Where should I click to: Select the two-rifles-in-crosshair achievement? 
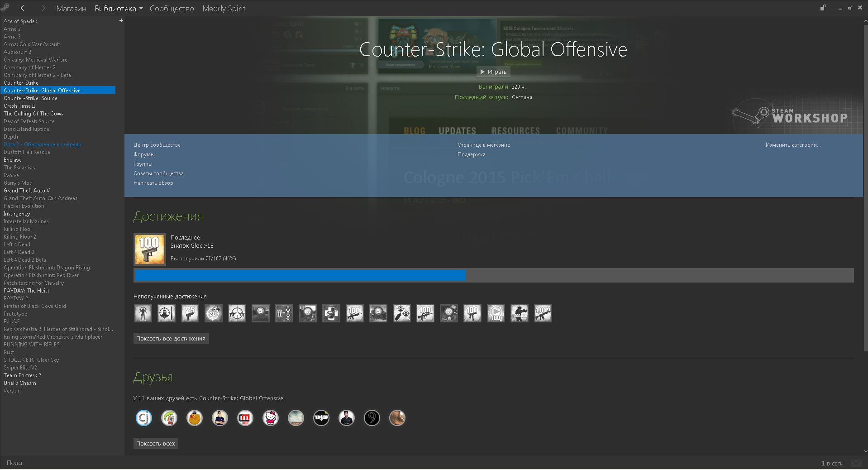tap(237, 313)
